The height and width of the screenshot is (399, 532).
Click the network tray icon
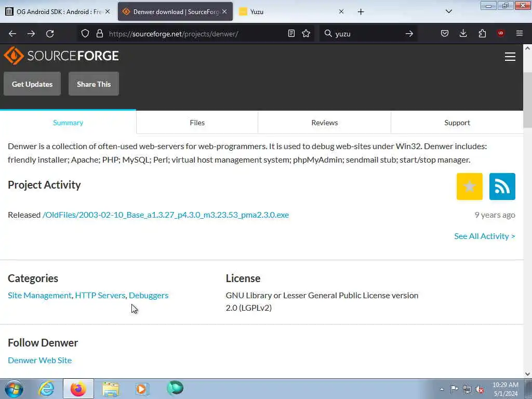click(467, 389)
